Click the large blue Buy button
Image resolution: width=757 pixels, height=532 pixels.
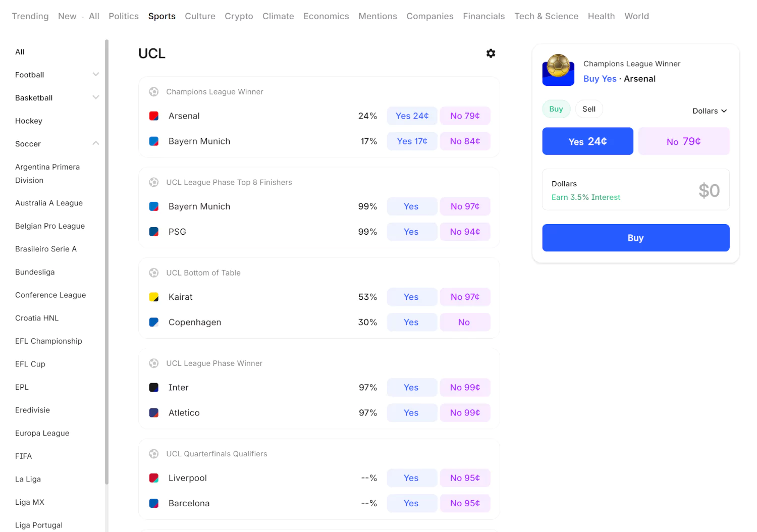636,238
